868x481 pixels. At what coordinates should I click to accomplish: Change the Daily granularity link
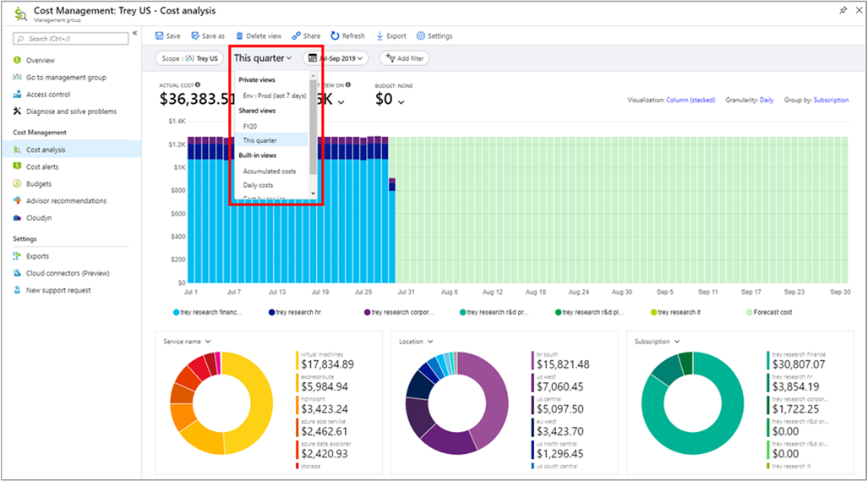[x=767, y=100]
